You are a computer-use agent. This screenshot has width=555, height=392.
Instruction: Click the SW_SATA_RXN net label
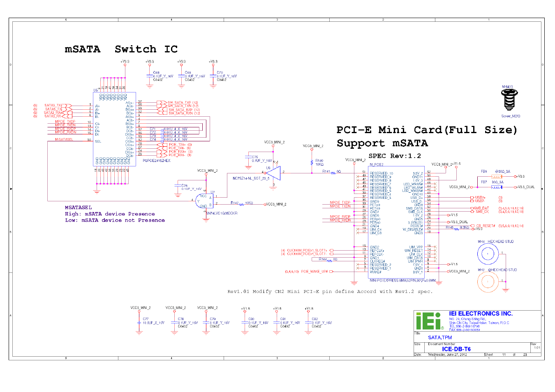coord(180,113)
